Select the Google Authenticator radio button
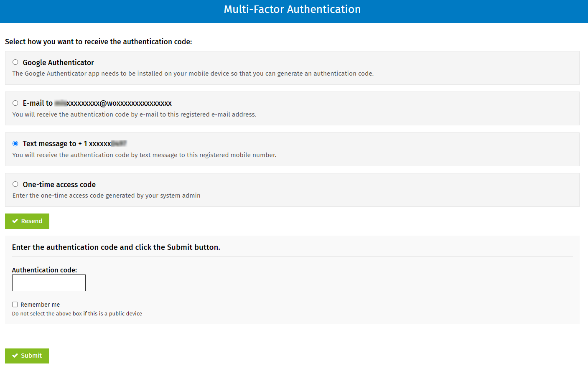Image resolution: width=588 pixels, height=366 pixels. [x=15, y=62]
